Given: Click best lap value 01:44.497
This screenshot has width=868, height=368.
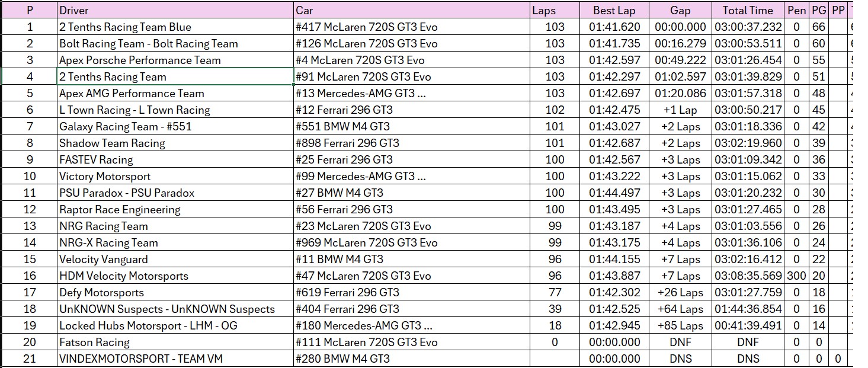Looking at the screenshot, I should (x=614, y=193).
